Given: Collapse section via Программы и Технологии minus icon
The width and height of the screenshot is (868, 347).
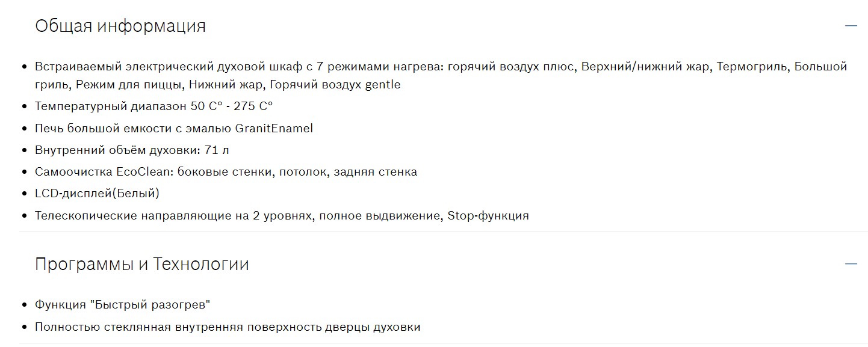Looking at the screenshot, I should coord(851,264).
